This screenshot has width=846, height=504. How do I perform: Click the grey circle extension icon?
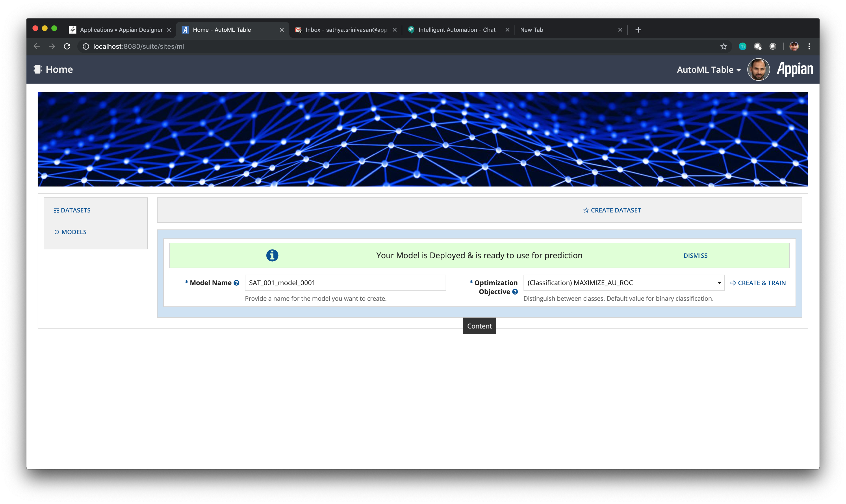(773, 46)
